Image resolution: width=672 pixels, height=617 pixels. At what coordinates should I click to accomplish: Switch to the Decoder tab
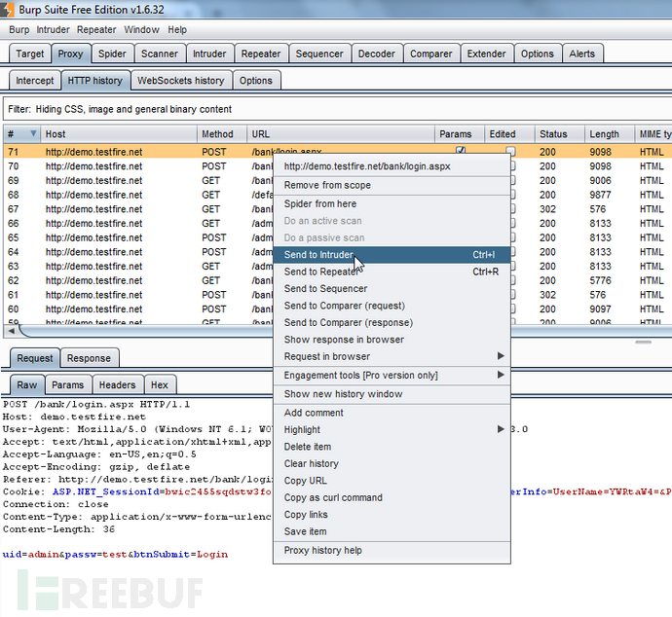pyautogui.click(x=376, y=54)
